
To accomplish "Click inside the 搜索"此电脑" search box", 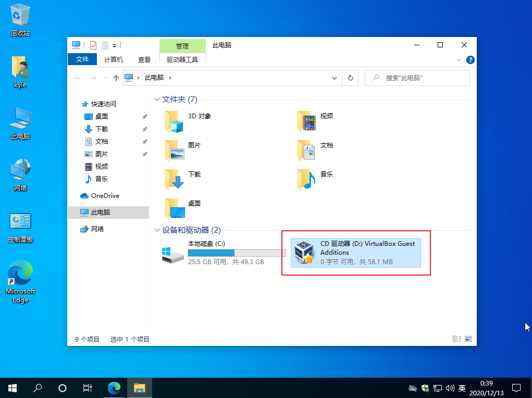I will pos(417,77).
